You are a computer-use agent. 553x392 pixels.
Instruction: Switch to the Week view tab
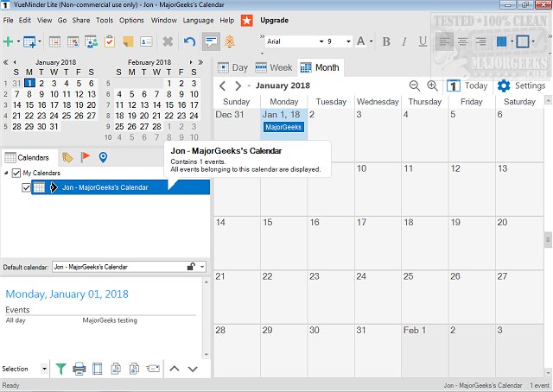[x=274, y=67]
